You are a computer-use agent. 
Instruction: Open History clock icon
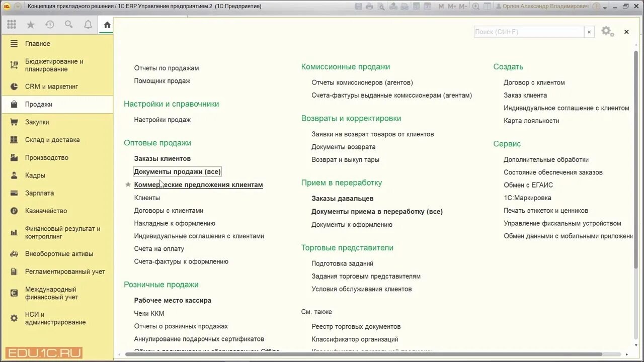click(x=49, y=25)
